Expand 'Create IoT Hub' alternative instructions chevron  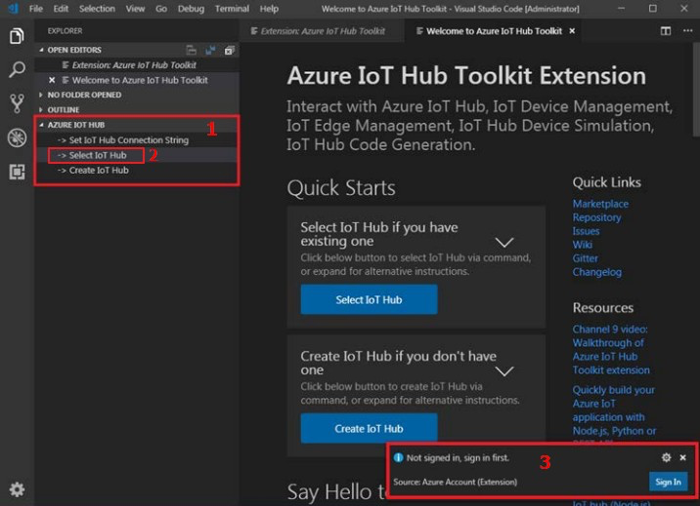click(x=505, y=371)
